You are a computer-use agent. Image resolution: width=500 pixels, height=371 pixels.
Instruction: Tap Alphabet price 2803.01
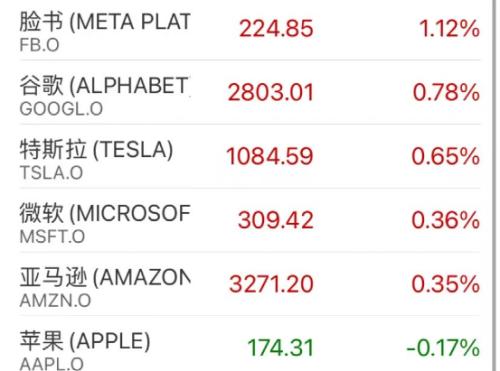pyautogui.click(x=271, y=92)
